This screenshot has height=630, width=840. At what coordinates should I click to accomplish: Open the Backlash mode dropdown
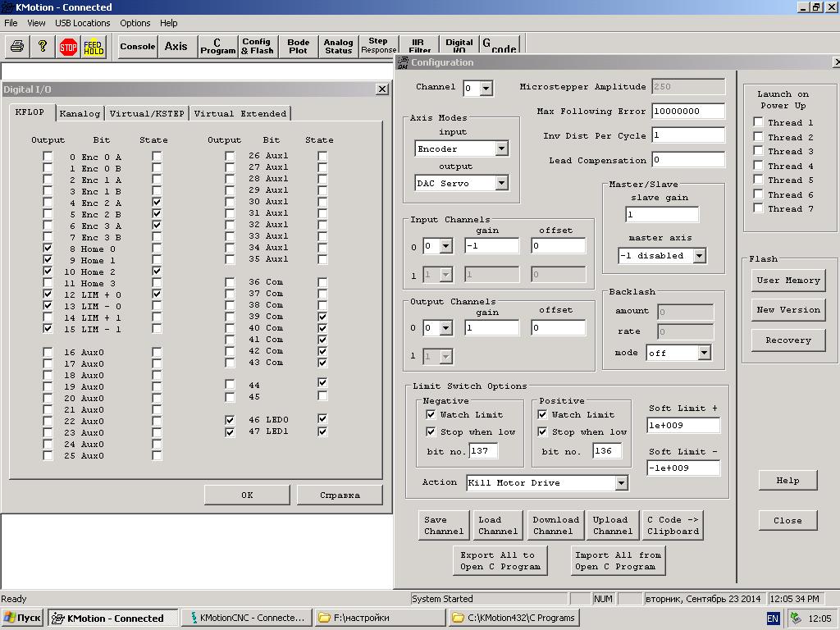(x=703, y=353)
